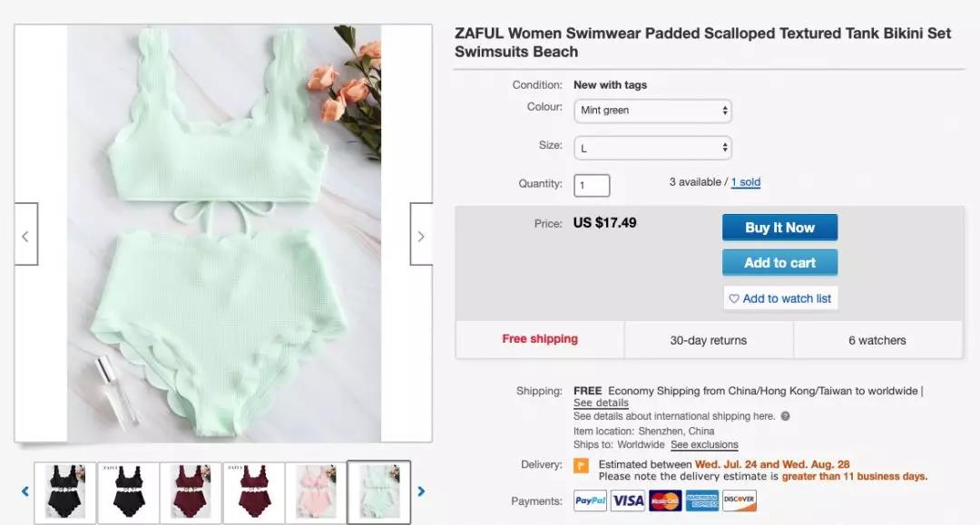The image size is (980, 525).
Task: Open See exclusions link
Action: pyautogui.click(x=704, y=445)
